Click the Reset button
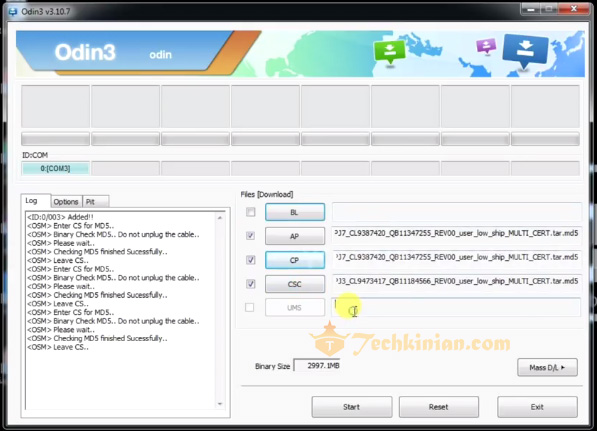597x431 pixels. 439,407
